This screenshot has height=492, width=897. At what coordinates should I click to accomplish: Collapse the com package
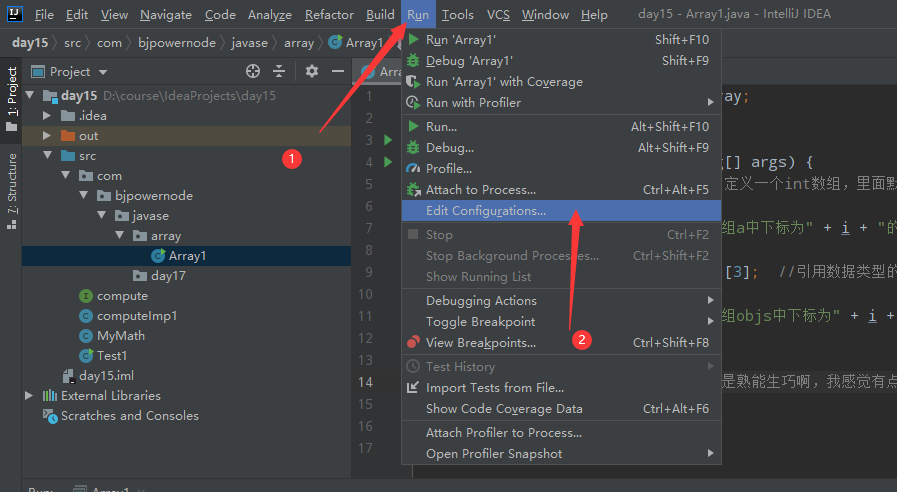66,175
